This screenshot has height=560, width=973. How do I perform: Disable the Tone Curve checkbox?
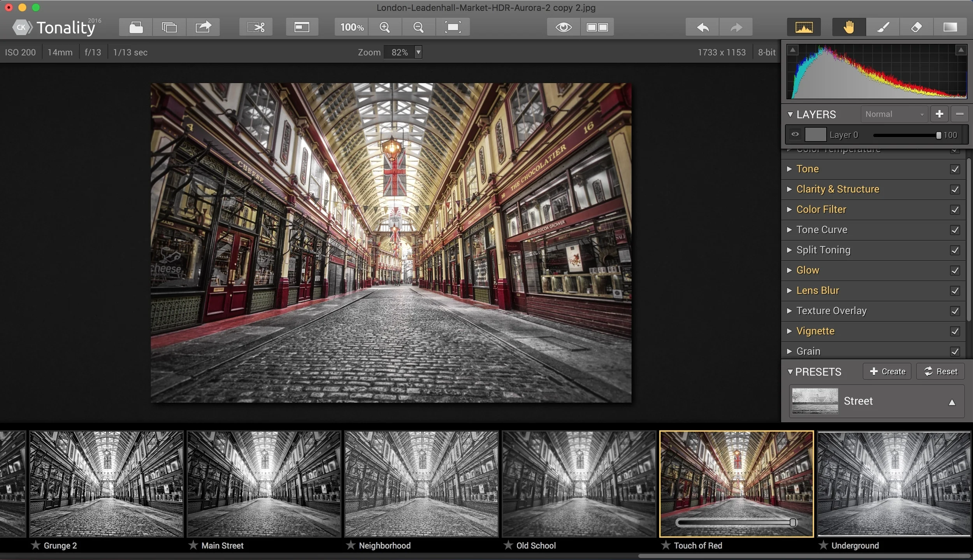[955, 230]
